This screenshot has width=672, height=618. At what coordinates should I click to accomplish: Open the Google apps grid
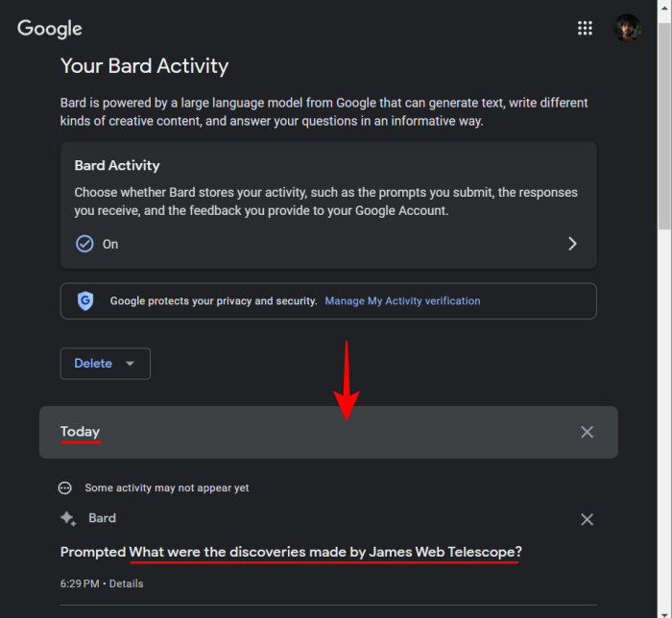(x=585, y=28)
